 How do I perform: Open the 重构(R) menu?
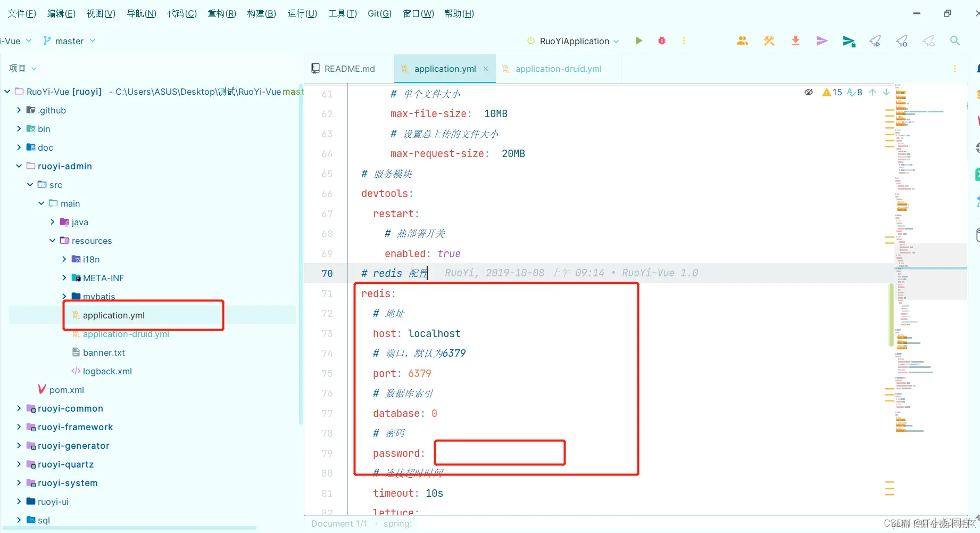point(222,13)
